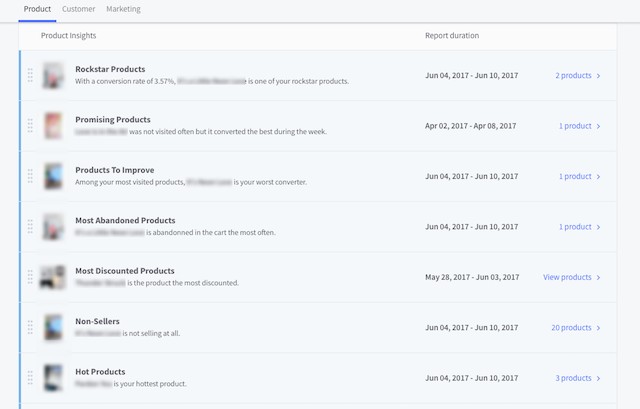Open 3 products link for Hot Products
The image size is (640, 409).
[x=573, y=378]
